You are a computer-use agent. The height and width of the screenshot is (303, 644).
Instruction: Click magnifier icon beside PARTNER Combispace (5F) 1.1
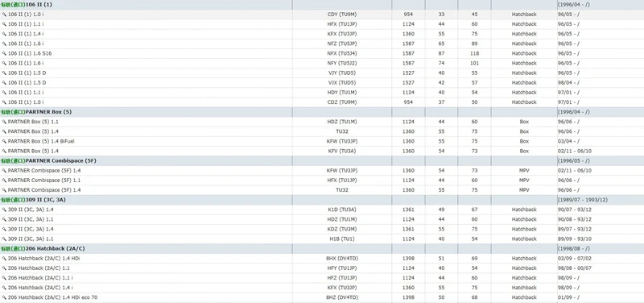point(4,181)
